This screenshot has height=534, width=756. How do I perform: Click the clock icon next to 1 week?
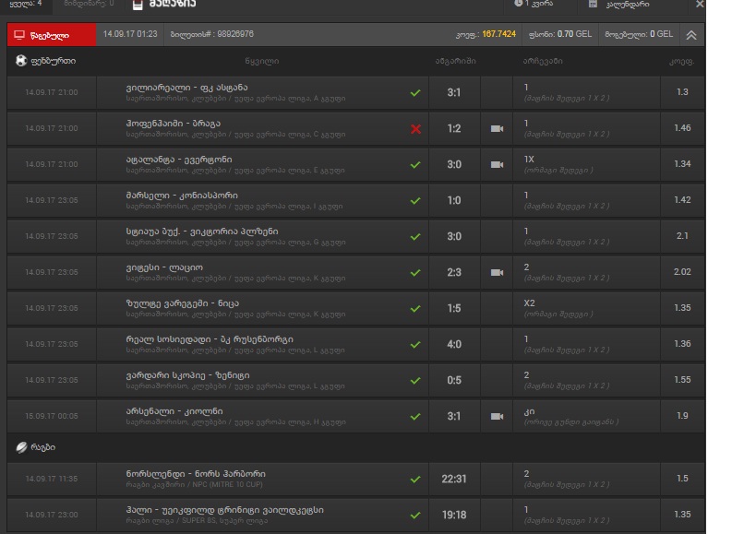point(518,4)
